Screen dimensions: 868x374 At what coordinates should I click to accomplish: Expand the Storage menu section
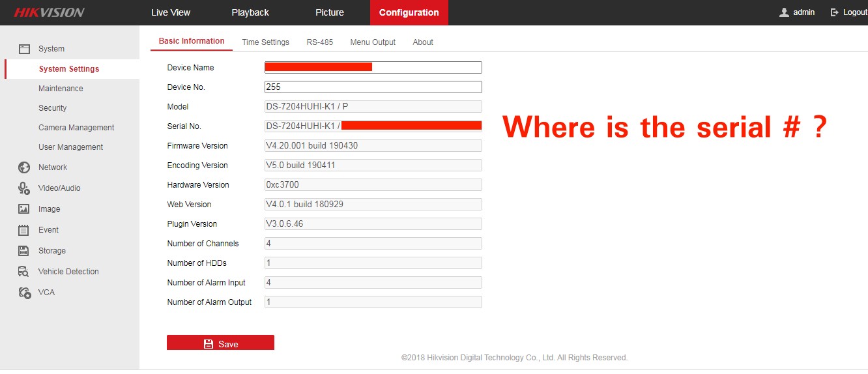[52, 251]
